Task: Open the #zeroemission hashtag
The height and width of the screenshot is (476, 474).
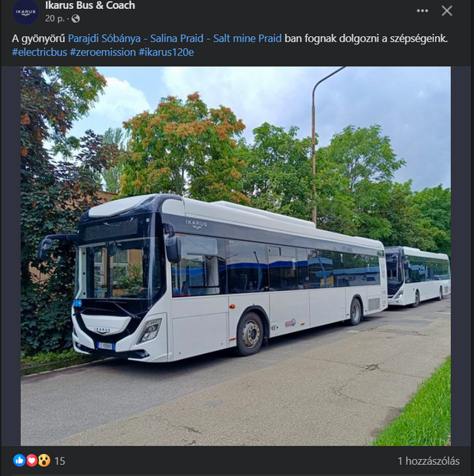Action: click(103, 53)
